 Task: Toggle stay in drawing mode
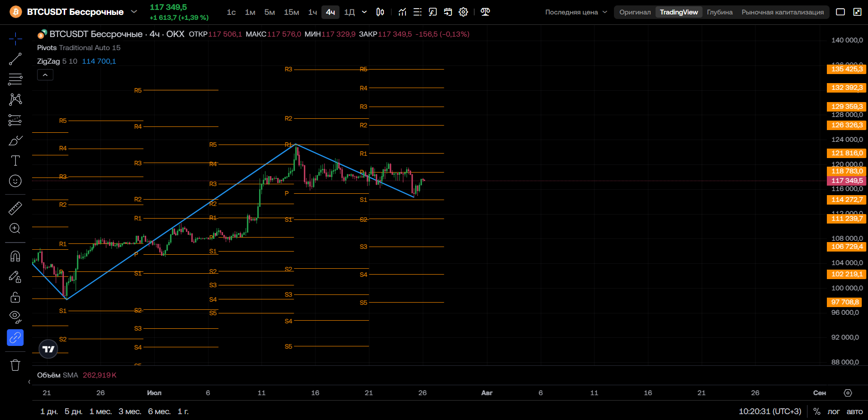click(15, 276)
